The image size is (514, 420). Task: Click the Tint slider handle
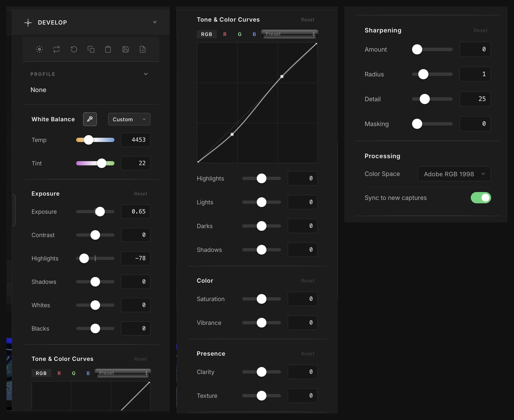point(102,163)
